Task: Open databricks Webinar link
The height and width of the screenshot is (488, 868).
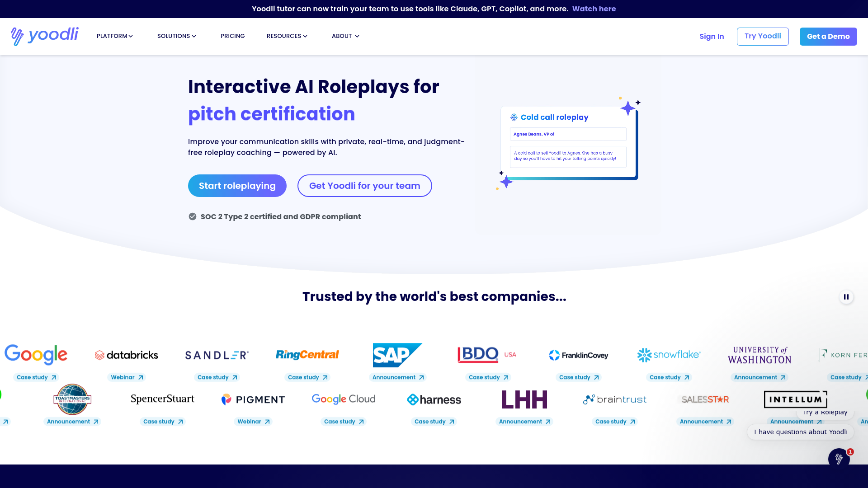Action: (127, 377)
